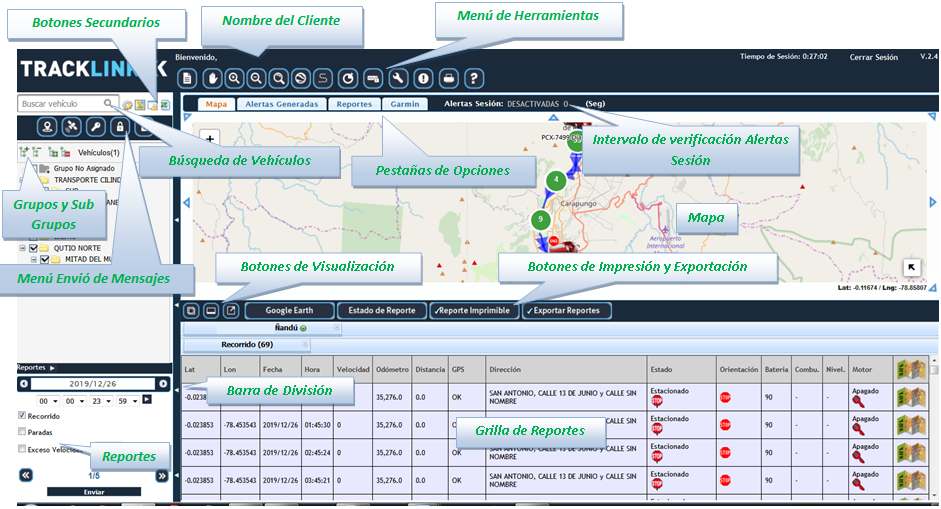Open the Garmin tab

(x=404, y=104)
